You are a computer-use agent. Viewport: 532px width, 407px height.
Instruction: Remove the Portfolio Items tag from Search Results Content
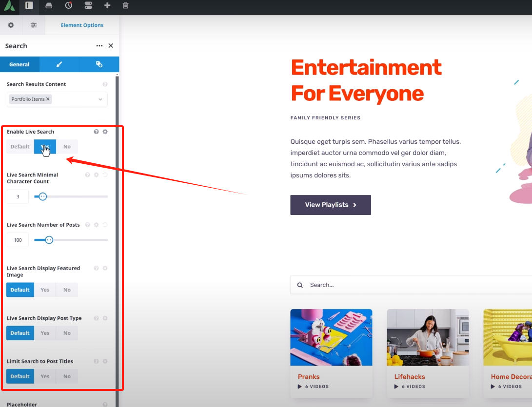[48, 99]
